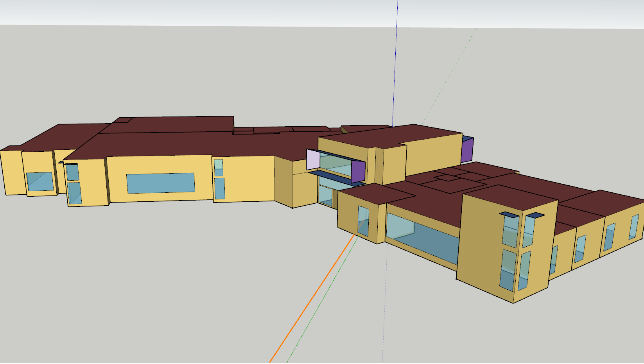Click the ground-floor entrance glazing under the overhang
The width and height of the screenshot is (644, 364).
pyautogui.click(x=326, y=195)
